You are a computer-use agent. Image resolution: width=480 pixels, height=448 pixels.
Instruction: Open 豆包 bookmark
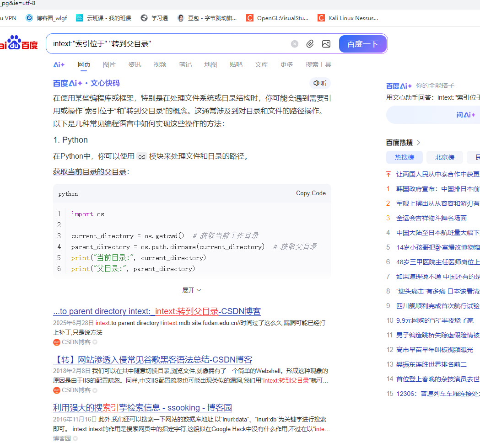[207, 18]
